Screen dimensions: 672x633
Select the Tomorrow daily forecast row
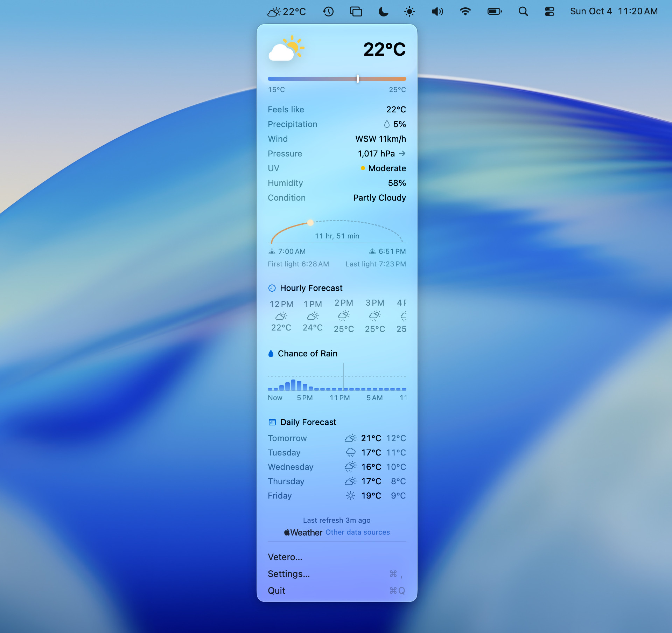[x=337, y=438]
